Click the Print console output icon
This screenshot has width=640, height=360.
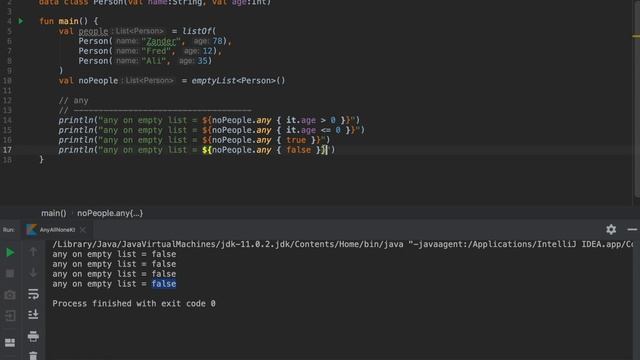[33, 336]
